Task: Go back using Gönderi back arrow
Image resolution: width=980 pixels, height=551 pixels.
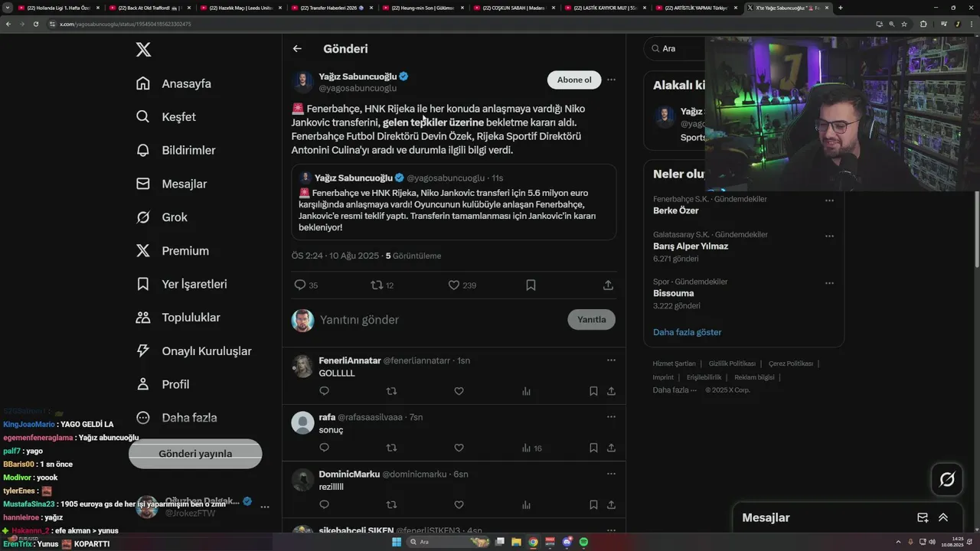Action: tap(297, 48)
